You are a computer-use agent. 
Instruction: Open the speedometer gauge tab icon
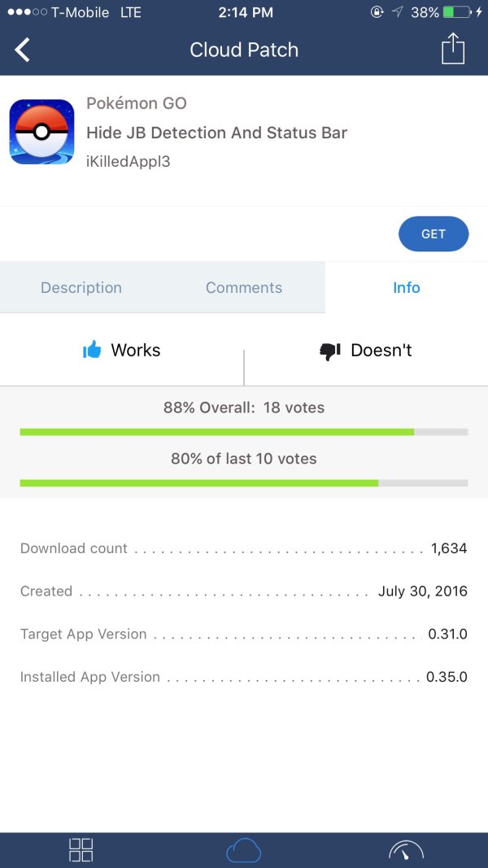click(407, 851)
